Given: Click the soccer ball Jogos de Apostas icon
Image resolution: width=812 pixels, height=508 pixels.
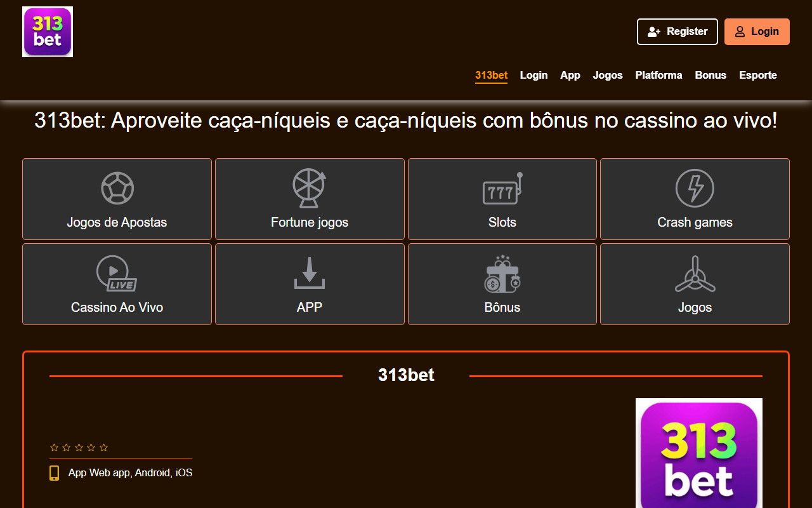Looking at the screenshot, I should [x=117, y=188].
